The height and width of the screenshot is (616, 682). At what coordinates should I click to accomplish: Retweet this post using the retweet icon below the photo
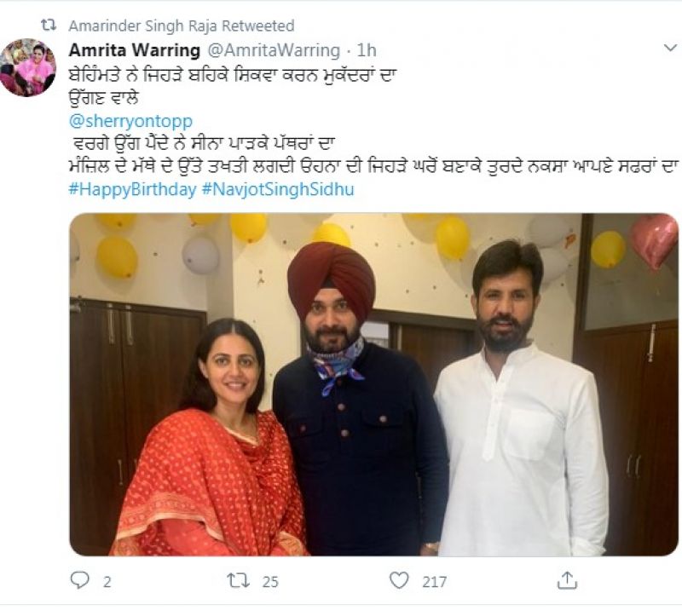click(237, 580)
